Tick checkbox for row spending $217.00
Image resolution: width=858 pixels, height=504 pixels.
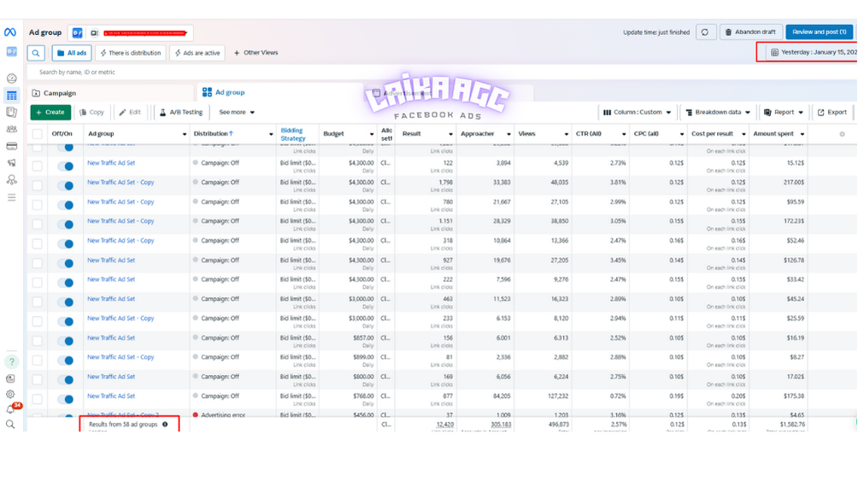click(x=38, y=185)
